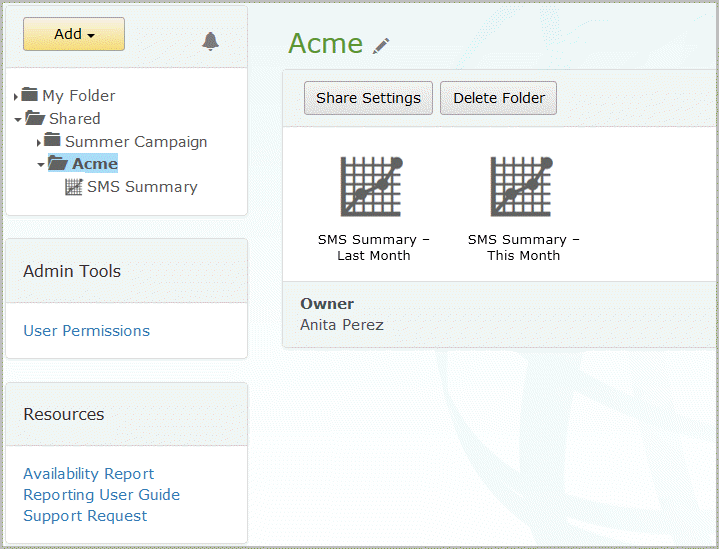Viewport: 719px width, 549px height.
Task: Open the Add dropdown button
Action: click(74, 34)
